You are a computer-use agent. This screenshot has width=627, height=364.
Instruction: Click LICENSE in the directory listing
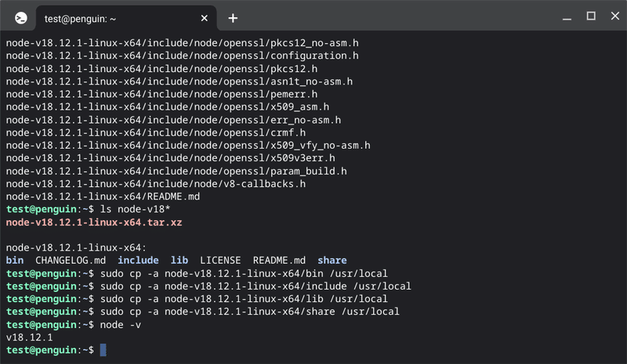pyautogui.click(x=220, y=261)
